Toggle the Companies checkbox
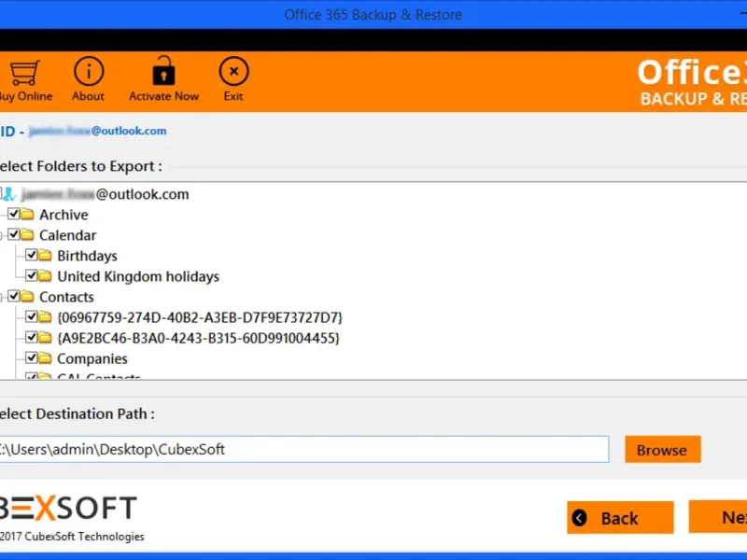 (x=32, y=357)
